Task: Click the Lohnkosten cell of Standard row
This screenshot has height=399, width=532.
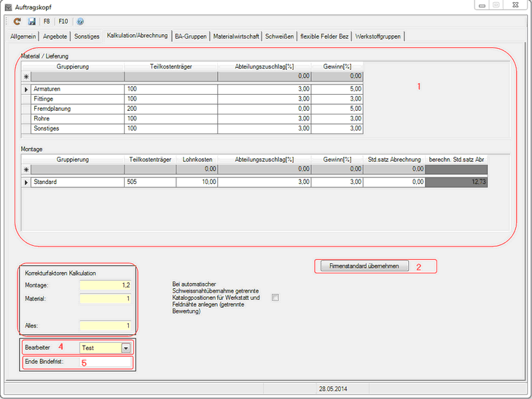Action: [197, 182]
